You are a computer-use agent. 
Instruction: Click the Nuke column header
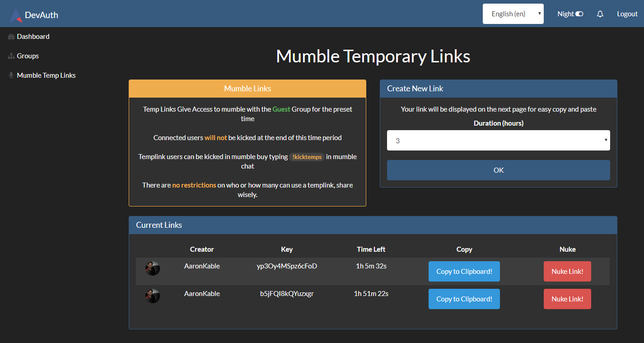[568, 249]
